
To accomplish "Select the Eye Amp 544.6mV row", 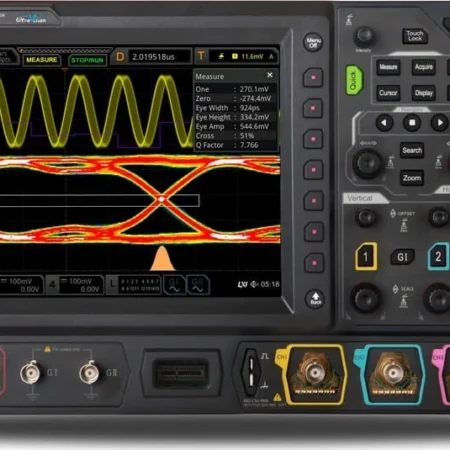I will (x=235, y=126).
